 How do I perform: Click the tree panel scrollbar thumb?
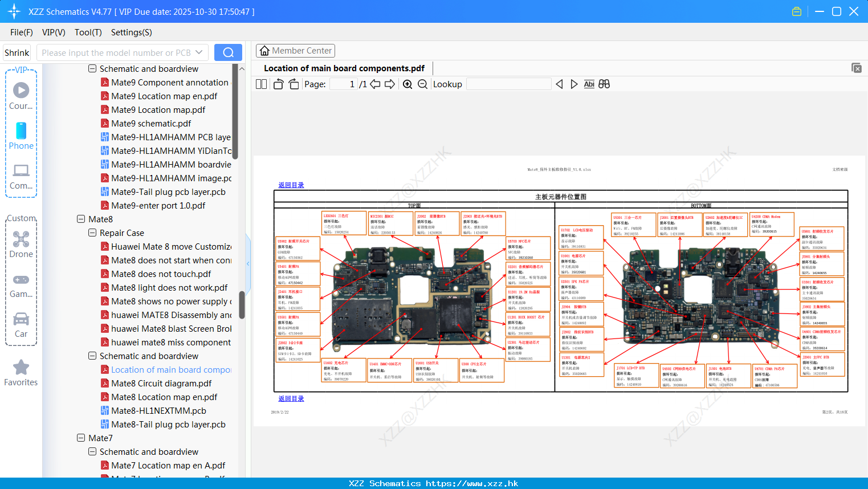click(x=242, y=305)
